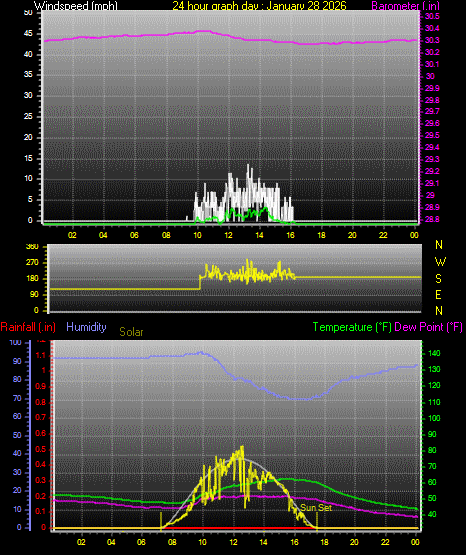The image size is (466, 555).
Task: Click the solar radiation peak spike
Action: (x=242, y=447)
